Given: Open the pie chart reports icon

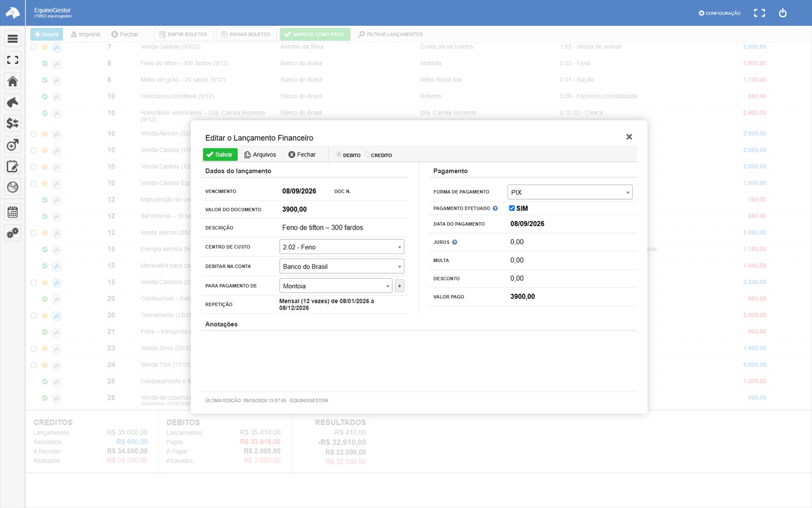Looking at the screenshot, I should click(13, 187).
